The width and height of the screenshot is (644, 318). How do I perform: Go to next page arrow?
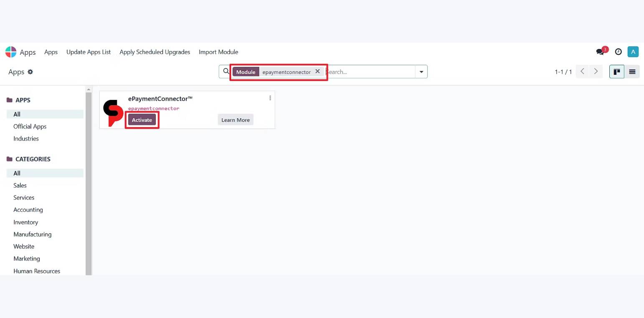[596, 71]
